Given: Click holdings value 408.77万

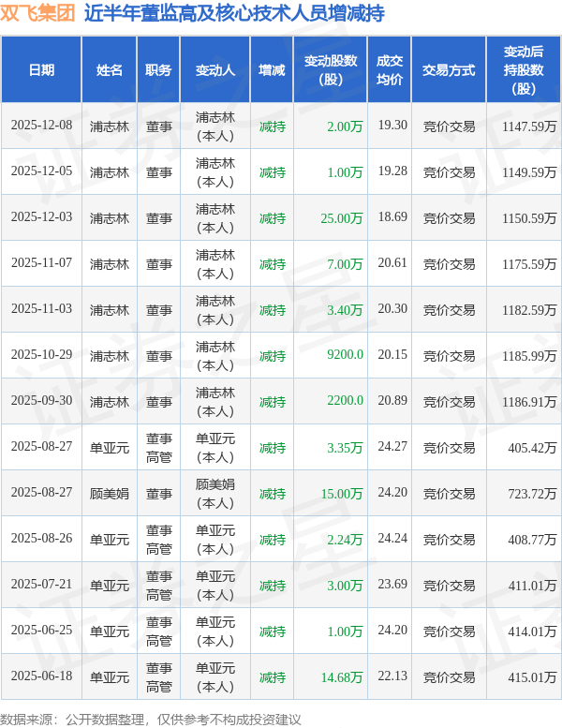Looking at the screenshot, I should point(532,540).
